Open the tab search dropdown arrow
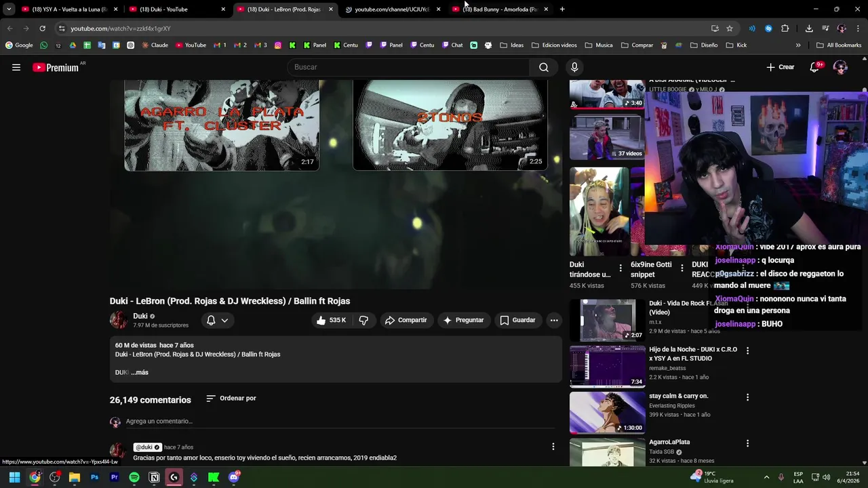This screenshot has height=488, width=868. (8, 9)
